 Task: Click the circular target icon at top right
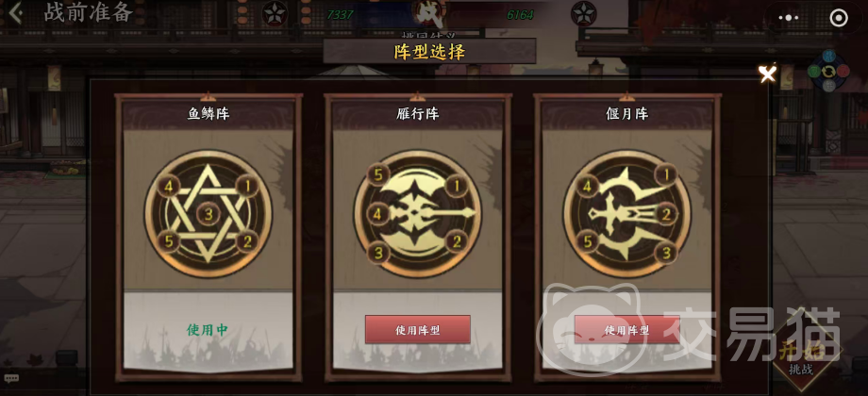[x=839, y=18]
